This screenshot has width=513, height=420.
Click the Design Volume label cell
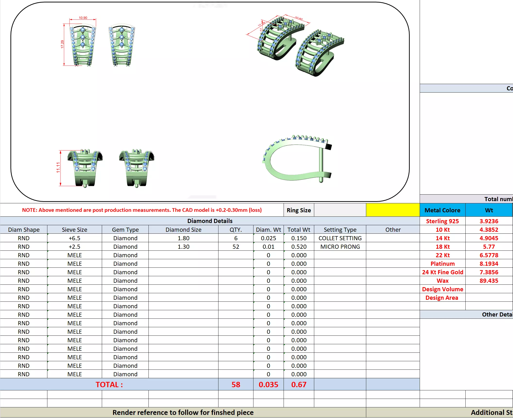click(442, 289)
